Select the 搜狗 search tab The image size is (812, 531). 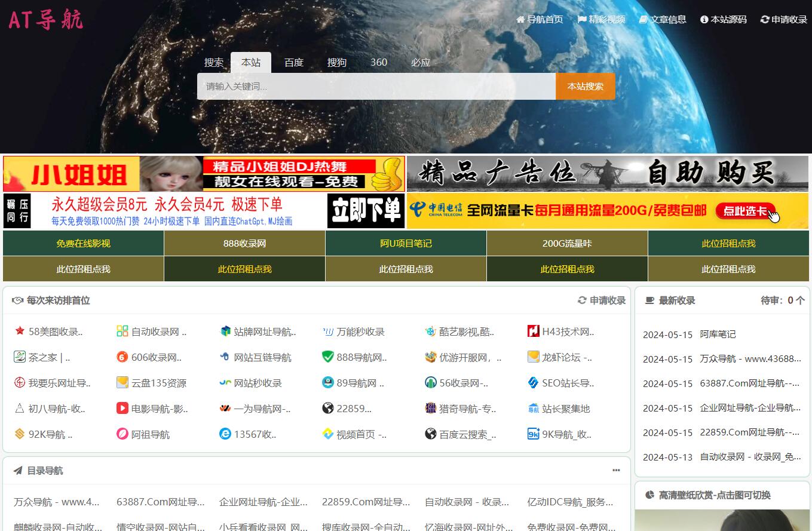tap(336, 63)
